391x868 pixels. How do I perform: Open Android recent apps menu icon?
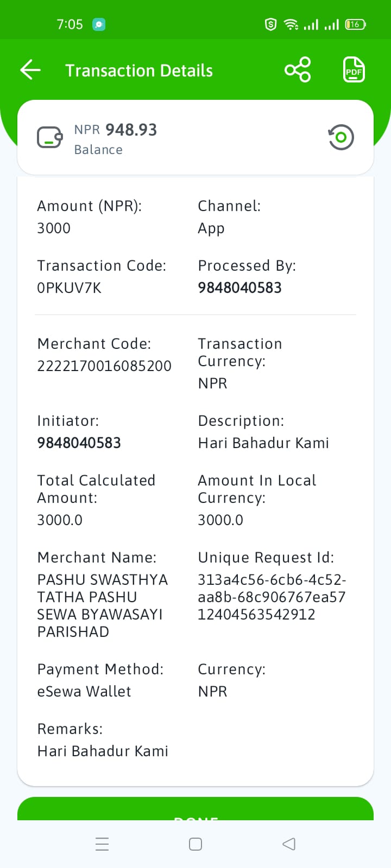click(x=102, y=844)
